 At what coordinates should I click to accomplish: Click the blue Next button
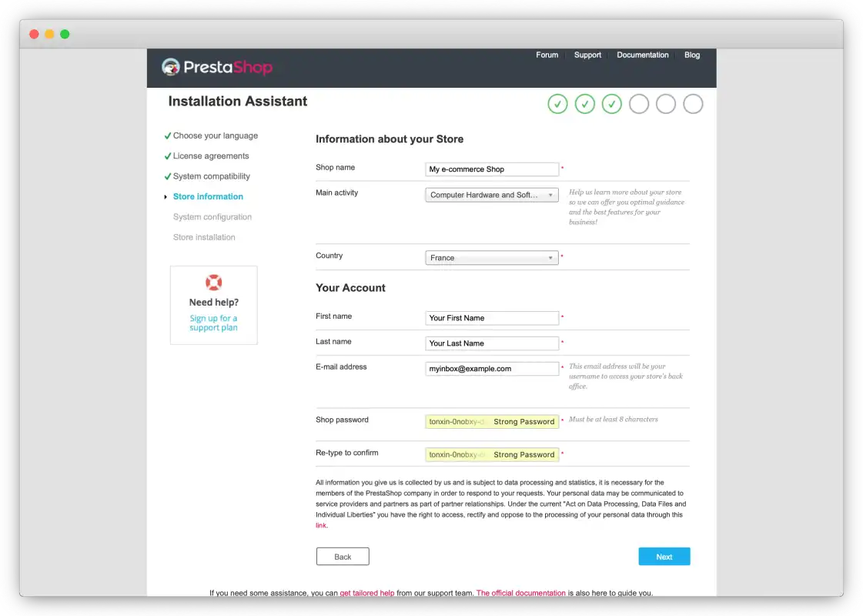coord(664,557)
